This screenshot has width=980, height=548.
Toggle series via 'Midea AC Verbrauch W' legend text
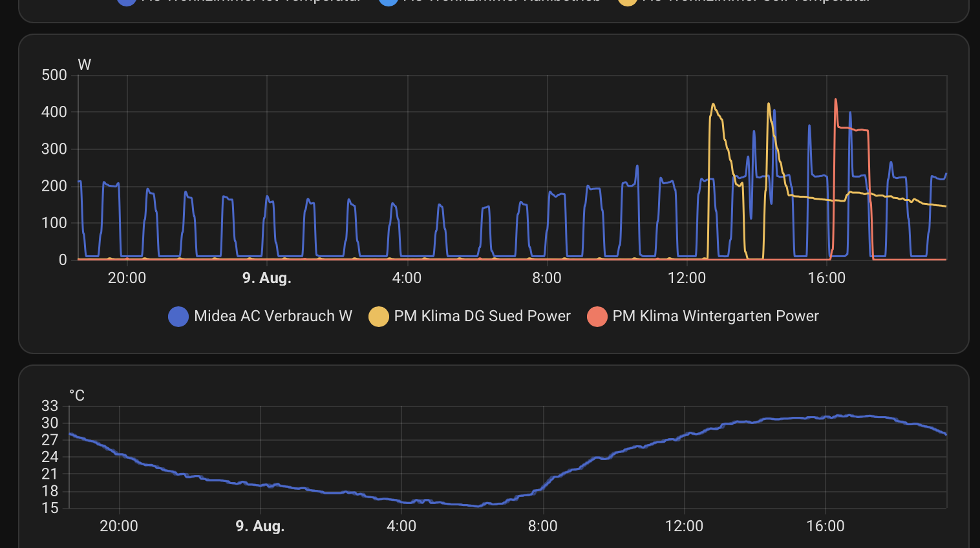[x=273, y=316]
